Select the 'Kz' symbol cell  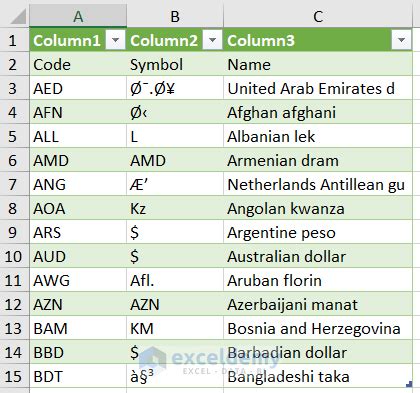[175, 208]
